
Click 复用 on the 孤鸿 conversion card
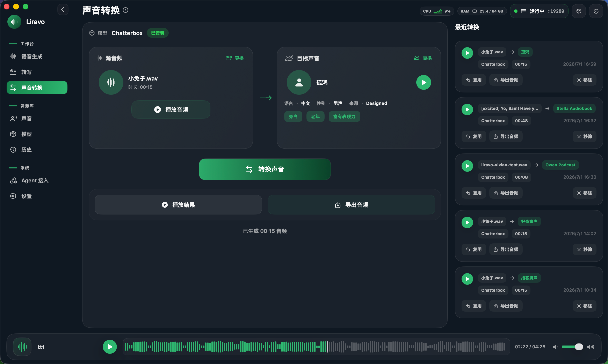tap(474, 80)
